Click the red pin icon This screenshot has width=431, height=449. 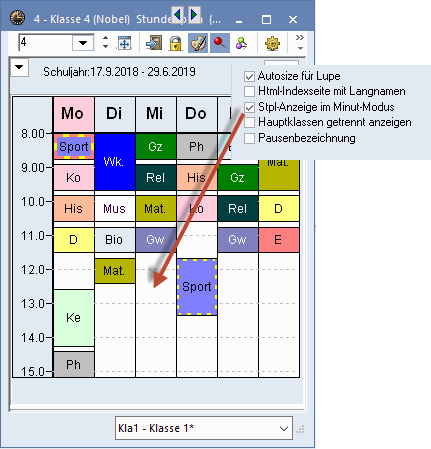pyautogui.click(x=220, y=43)
